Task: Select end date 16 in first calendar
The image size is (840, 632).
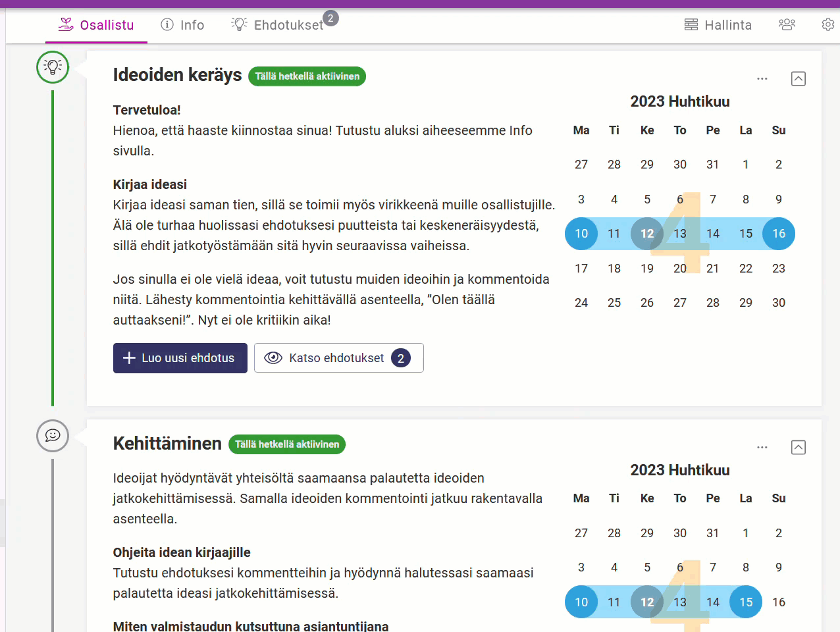Action: coord(779,234)
